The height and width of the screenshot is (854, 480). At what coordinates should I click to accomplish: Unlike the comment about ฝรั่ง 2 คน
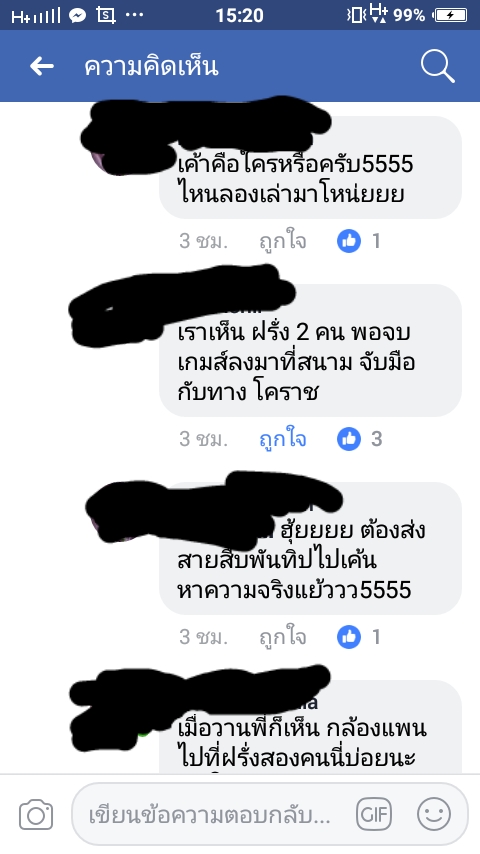[x=282, y=438]
